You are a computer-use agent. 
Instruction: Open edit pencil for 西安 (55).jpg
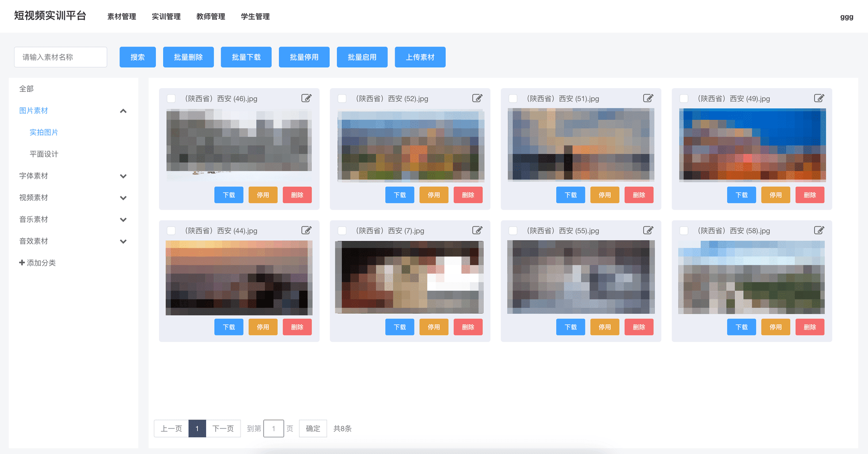648,230
